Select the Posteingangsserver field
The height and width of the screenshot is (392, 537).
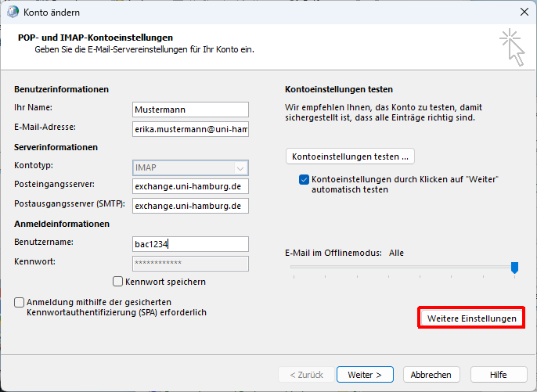point(190,186)
